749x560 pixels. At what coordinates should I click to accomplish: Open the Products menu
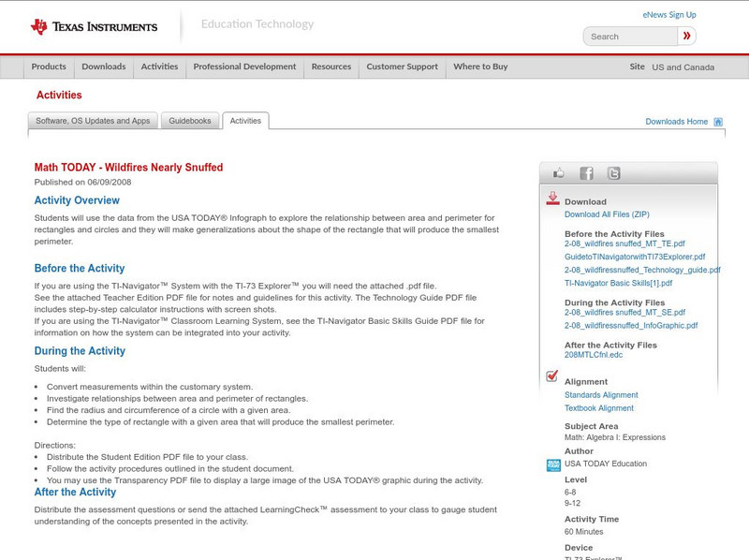click(49, 66)
